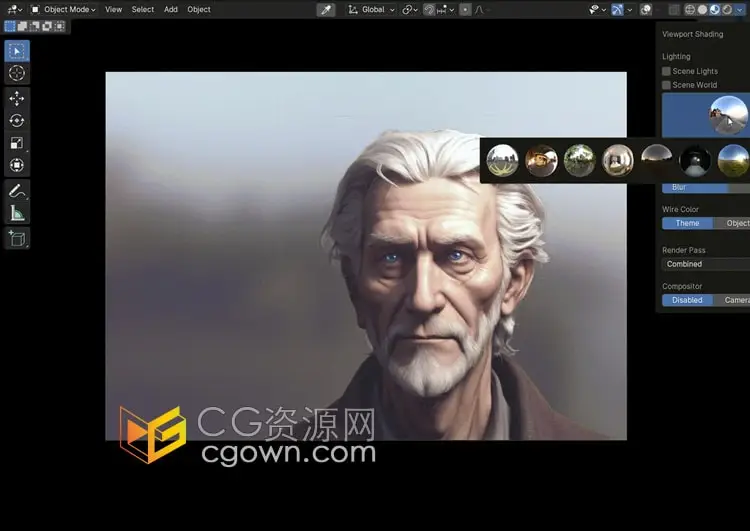Click the current HDRI preview sphere

pos(728,115)
